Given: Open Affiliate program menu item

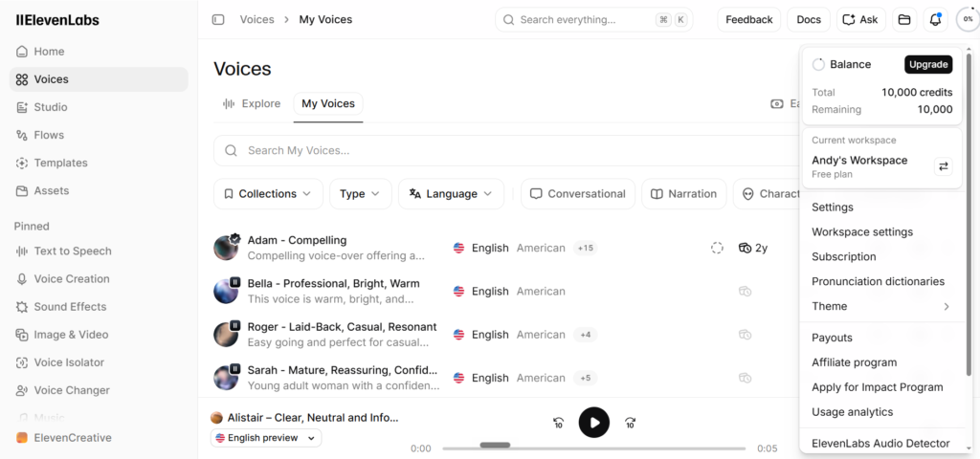Looking at the screenshot, I should click(882, 362).
